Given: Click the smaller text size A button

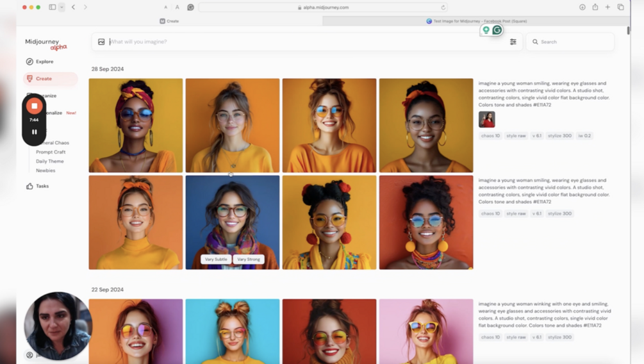Looking at the screenshot, I should tap(165, 8).
